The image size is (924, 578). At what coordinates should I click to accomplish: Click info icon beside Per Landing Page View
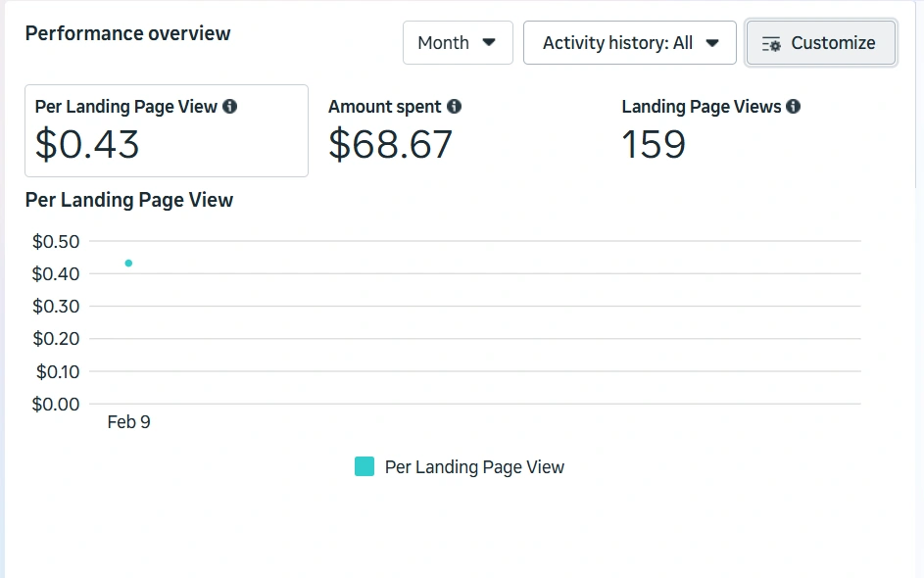point(229,107)
